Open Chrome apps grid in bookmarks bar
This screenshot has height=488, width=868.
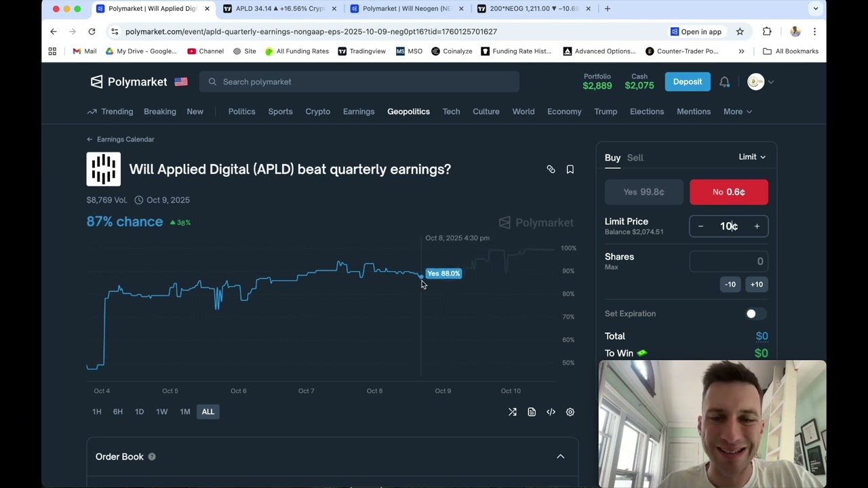(x=52, y=51)
